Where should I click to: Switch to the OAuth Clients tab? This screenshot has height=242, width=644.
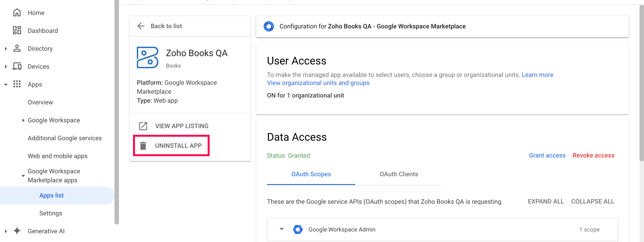click(399, 174)
